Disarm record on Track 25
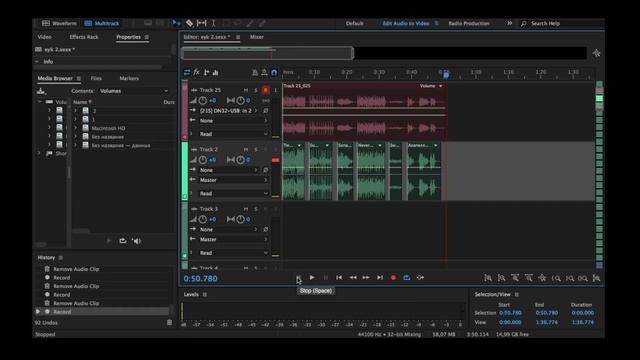Screen dimensions: 640x360 coord(265,90)
